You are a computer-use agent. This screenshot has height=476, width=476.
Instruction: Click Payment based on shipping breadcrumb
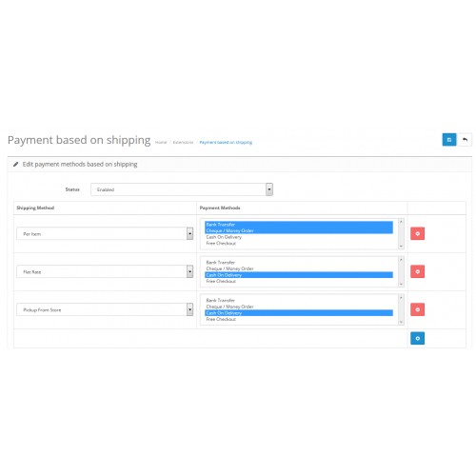coord(226,143)
